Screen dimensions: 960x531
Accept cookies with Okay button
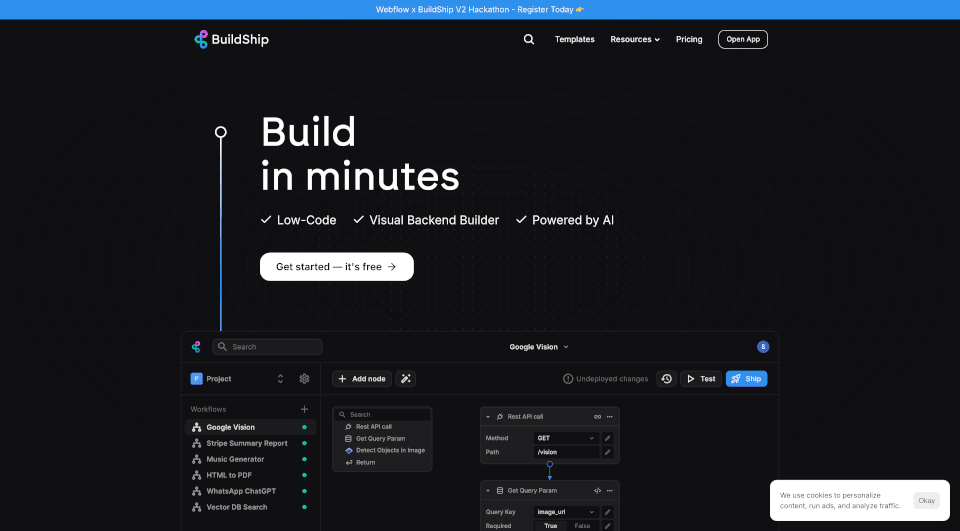[x=926, y=500]
